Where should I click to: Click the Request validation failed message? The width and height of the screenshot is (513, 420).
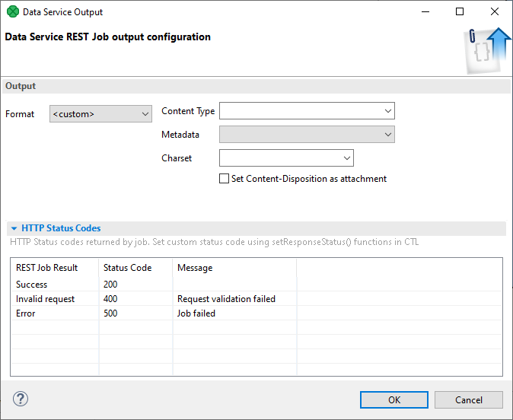click(x=226, y=299)
